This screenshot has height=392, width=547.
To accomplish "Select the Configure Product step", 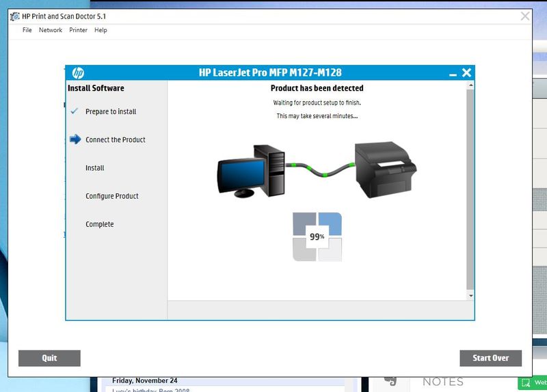I will click(112, 196).
